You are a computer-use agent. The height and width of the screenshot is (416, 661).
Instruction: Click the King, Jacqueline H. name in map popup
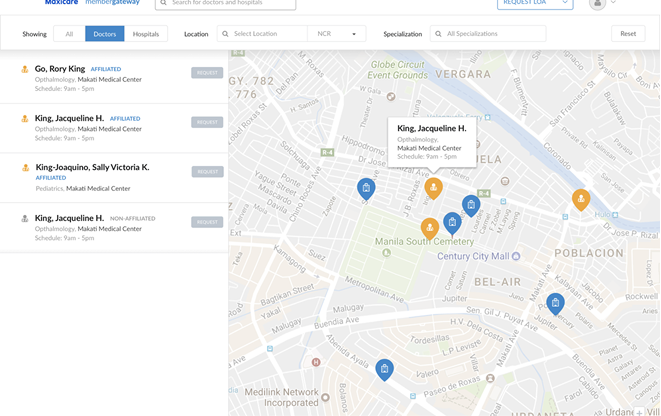coord(432,128)
